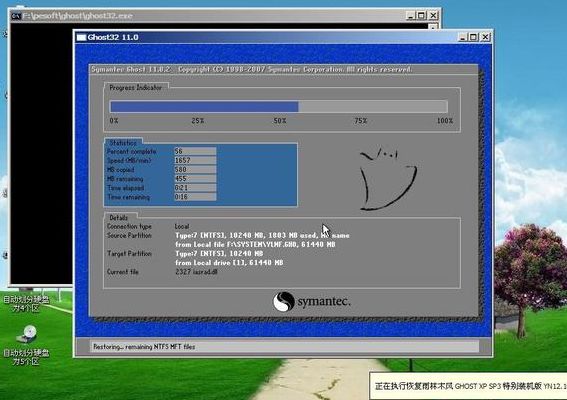Screen dimensions: 567x400
Task: Click the Current file label
Action: 123,272
